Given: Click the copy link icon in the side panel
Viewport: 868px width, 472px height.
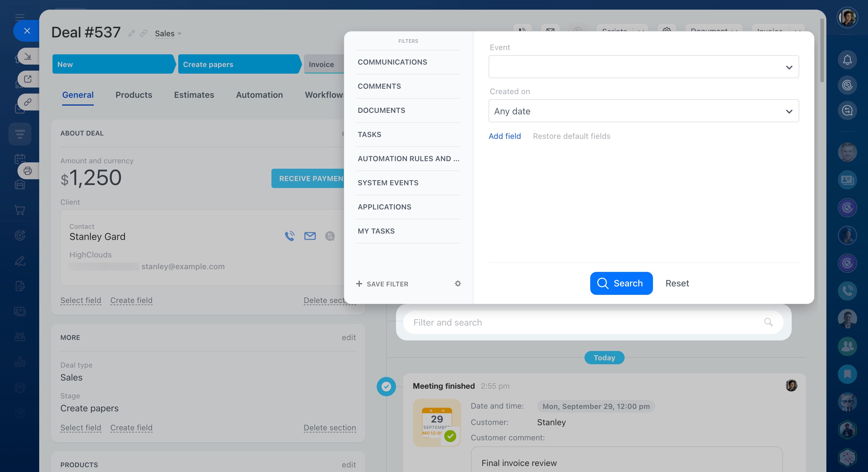Looking at the screenshot, I should (x=28, y=102).
